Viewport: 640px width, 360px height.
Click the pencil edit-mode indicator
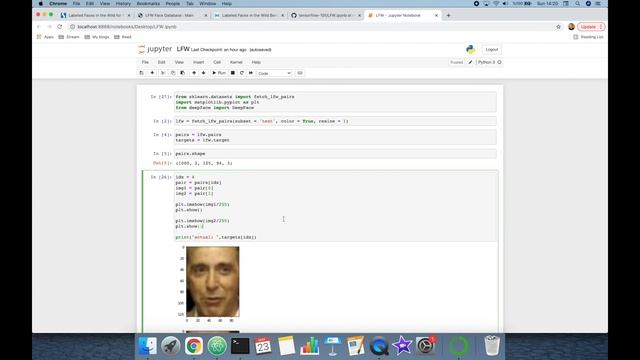[x=470, y=62]
